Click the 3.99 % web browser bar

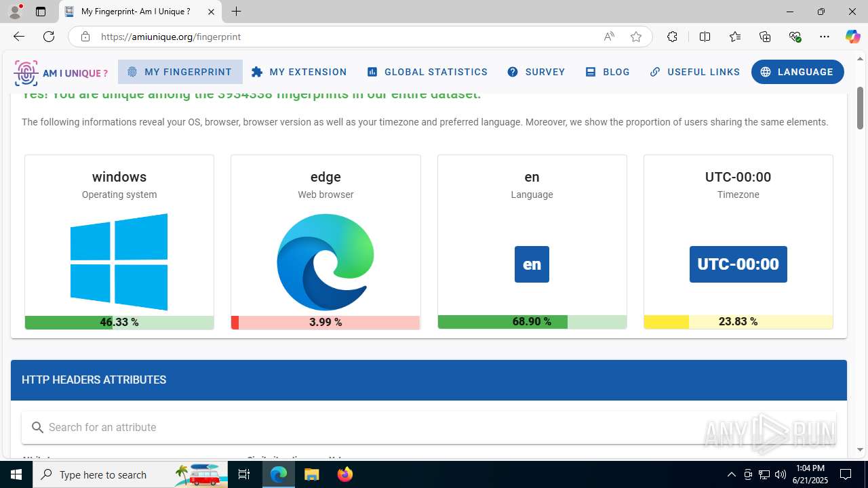(x=325, y=323)
